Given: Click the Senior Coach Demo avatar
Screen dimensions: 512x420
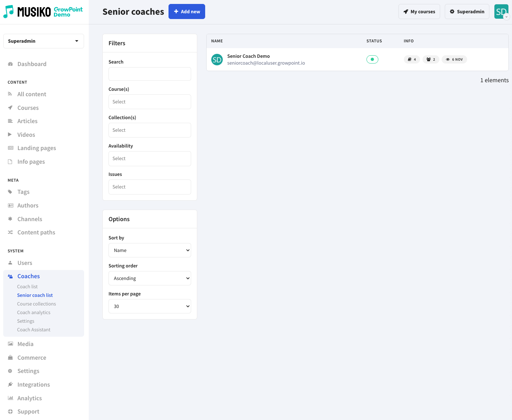Looking at the screenshot, I should pos(217,60).
